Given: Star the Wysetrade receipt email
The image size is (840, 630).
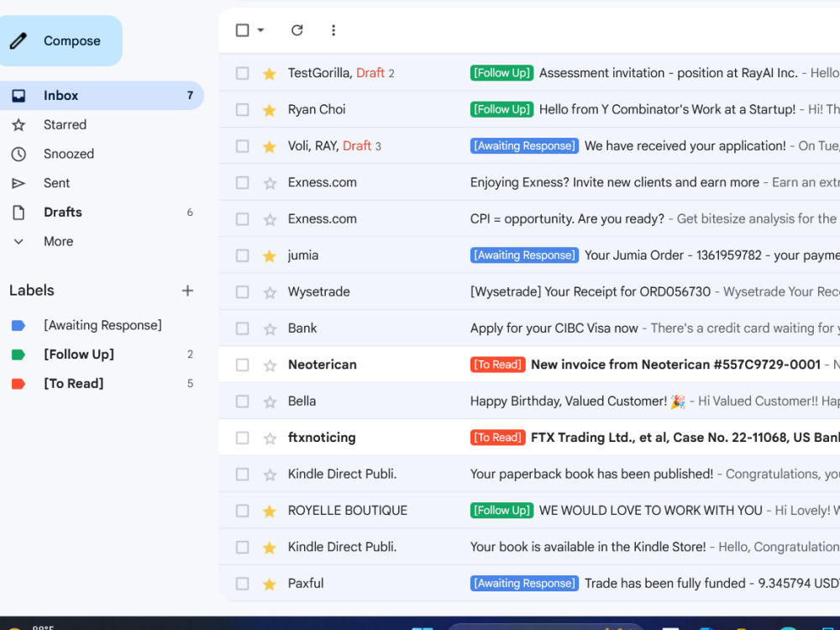Looking at the screenshot, I should point(270,292).
